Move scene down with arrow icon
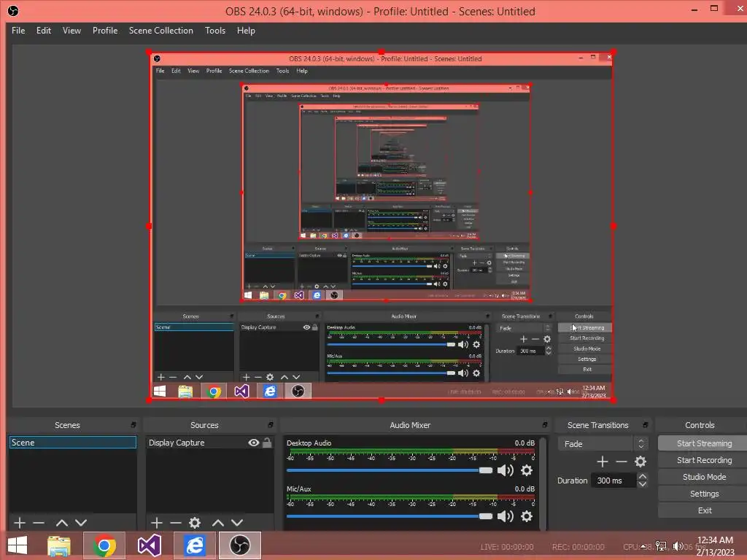Viewport: 747px width, 560px height. [x=81, y=523]
